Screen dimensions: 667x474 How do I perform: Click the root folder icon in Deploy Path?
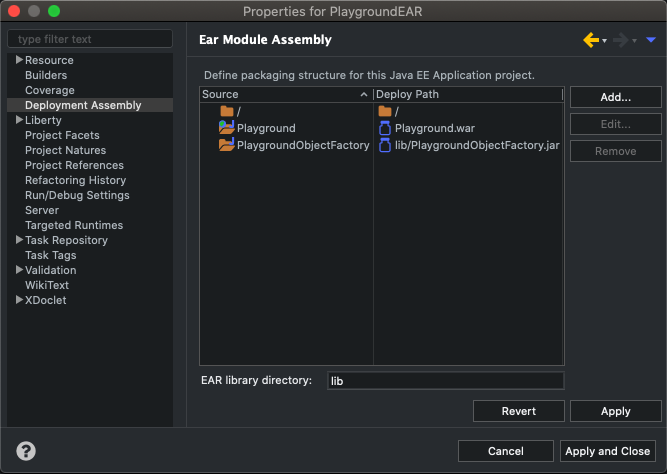(385, 111)
